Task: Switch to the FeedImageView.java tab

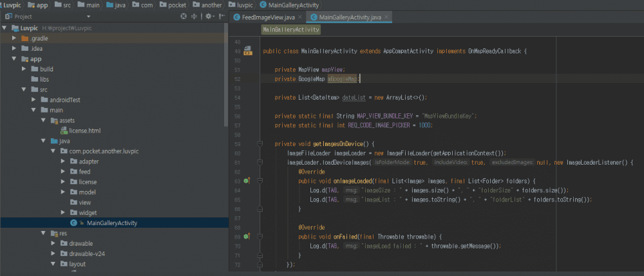Action: 268,17
